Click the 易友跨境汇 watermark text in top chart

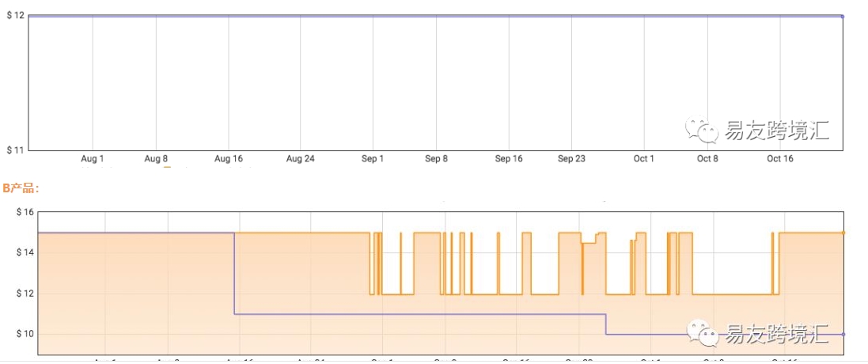click(775, 130)
